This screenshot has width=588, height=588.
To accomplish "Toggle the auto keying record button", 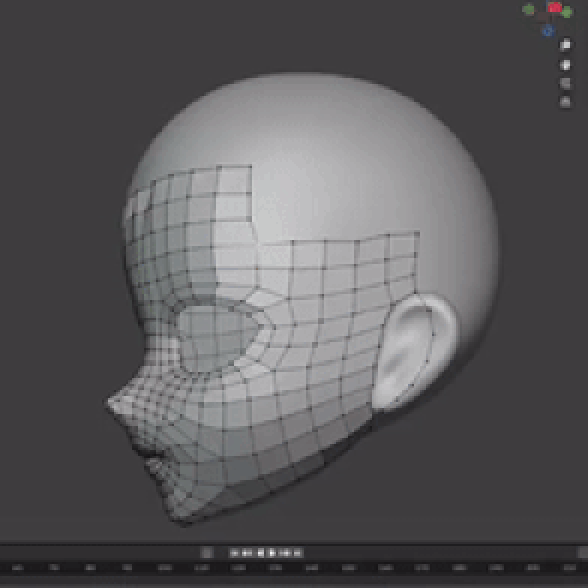I will pos(207,552).
